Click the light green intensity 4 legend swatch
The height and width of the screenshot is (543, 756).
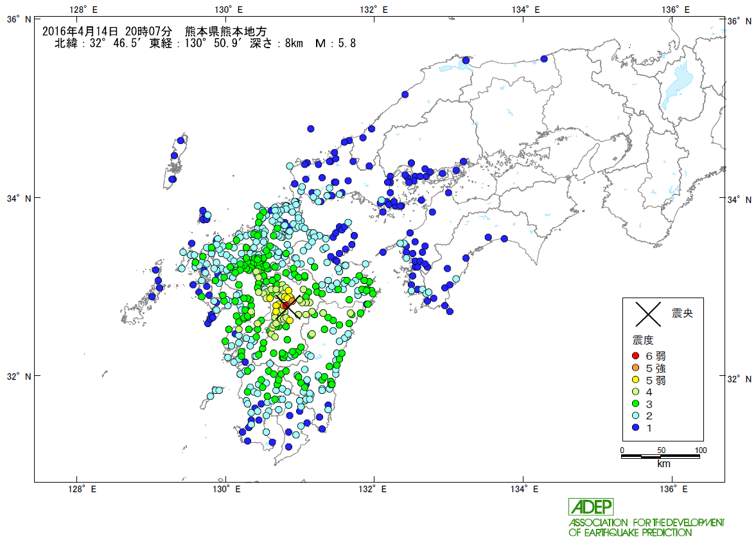[635, 392]
